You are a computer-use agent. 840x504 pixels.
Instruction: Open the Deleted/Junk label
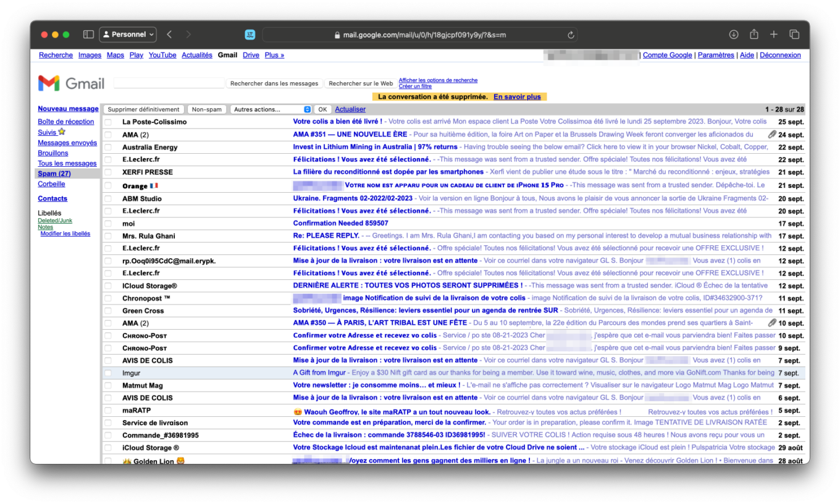pyautogui.click(x=55, y=220)
